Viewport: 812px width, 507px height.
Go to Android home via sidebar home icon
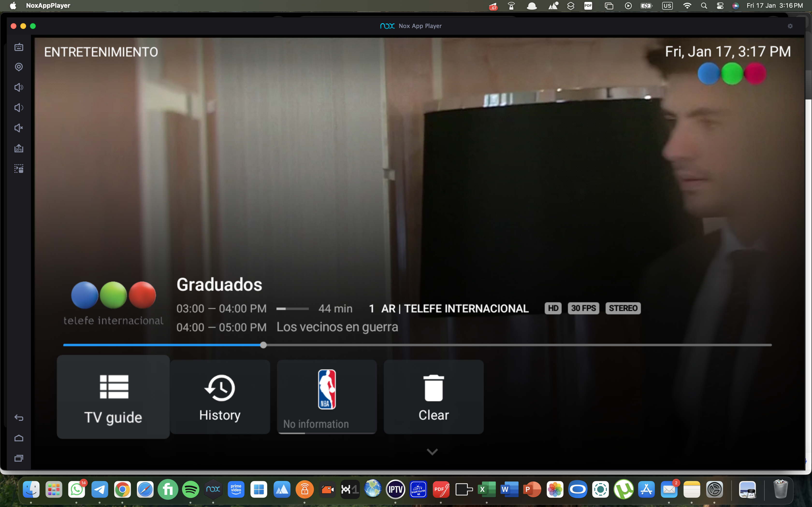tap(19, 438)
